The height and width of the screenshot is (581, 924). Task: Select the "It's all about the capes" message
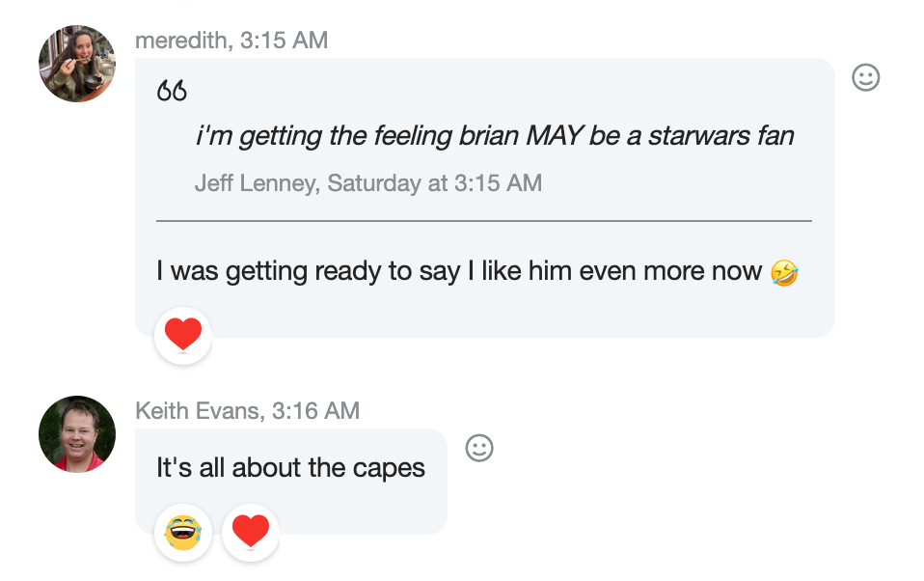[290, 468]
